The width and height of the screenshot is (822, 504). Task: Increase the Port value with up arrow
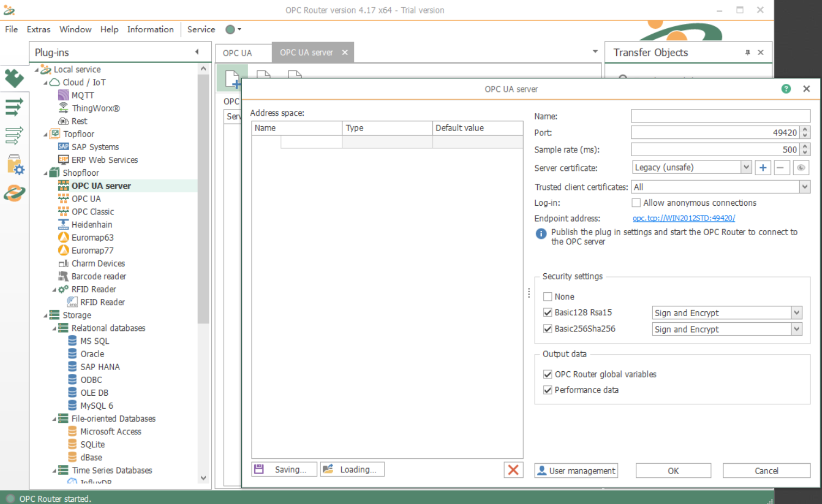click(x=805, y=130)
